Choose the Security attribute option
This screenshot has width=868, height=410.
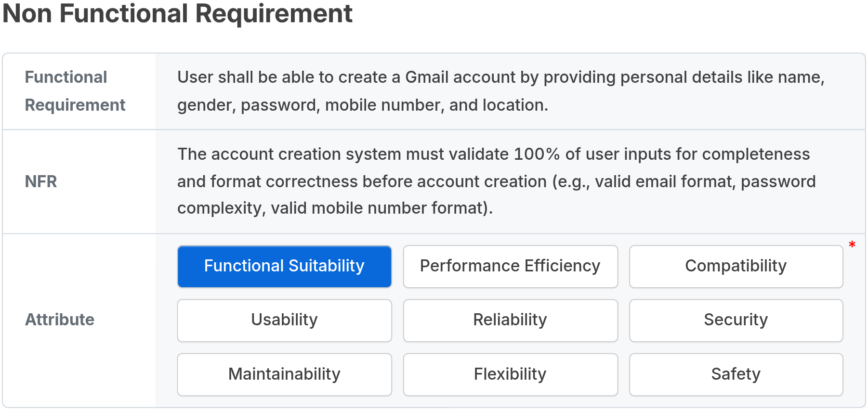[736, 320]
